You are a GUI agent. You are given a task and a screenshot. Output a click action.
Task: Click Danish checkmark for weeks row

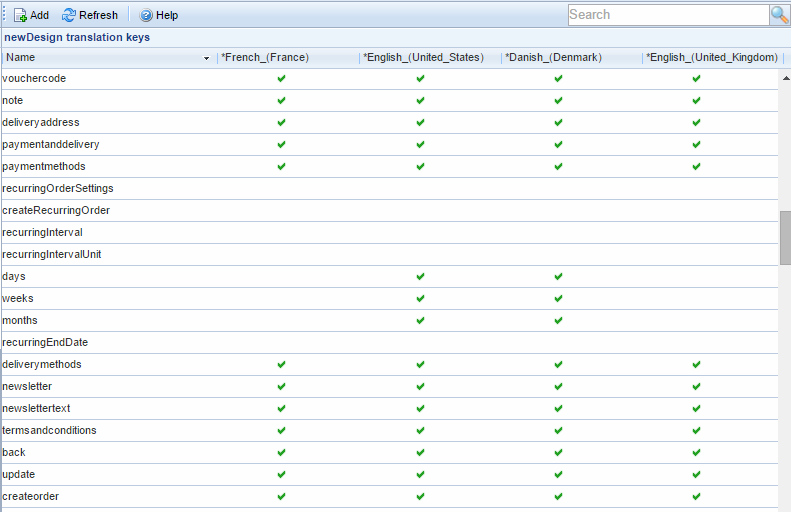coord(558,298)
